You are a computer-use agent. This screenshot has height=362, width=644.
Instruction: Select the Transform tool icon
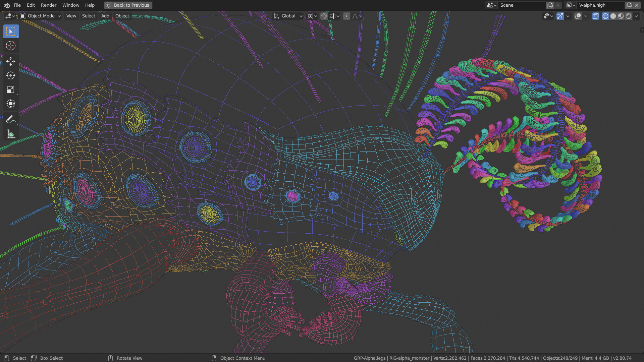tap(11, 104)
